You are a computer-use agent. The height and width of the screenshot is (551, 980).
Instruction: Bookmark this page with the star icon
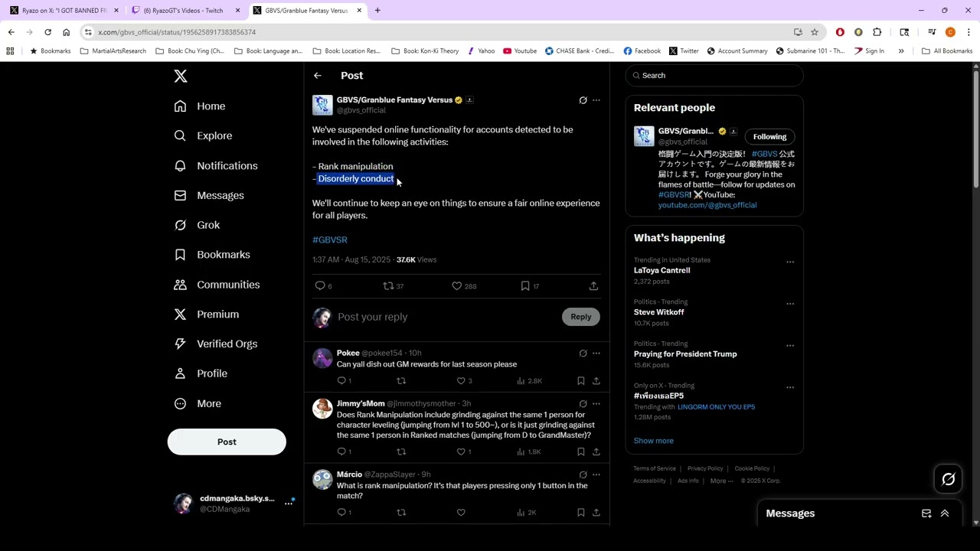coord(815,32)
